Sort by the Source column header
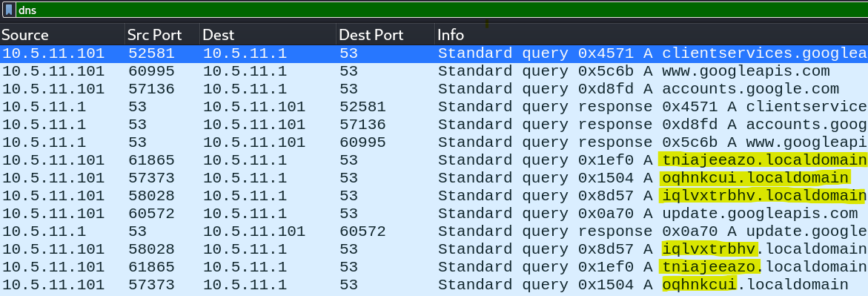 (x=62, y=35)
